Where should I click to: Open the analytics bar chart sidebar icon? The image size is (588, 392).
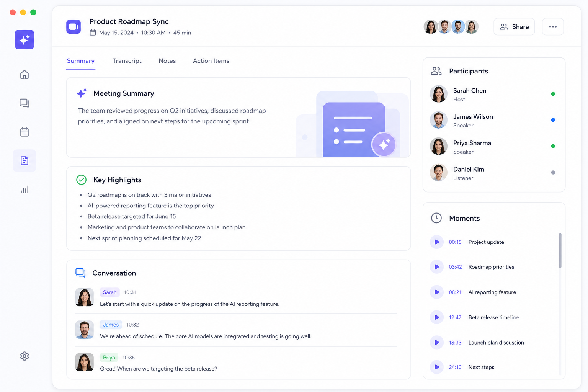coord(24,189)
